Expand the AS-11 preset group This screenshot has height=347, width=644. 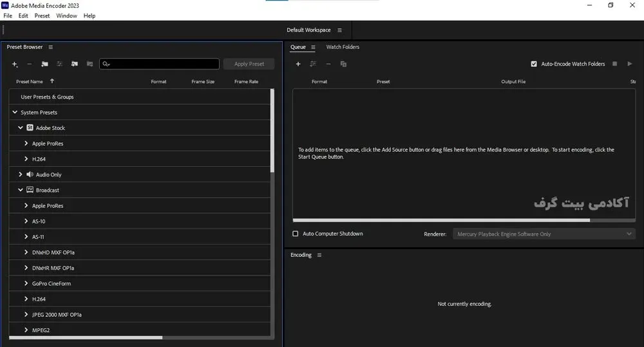[x=26, y=236]
